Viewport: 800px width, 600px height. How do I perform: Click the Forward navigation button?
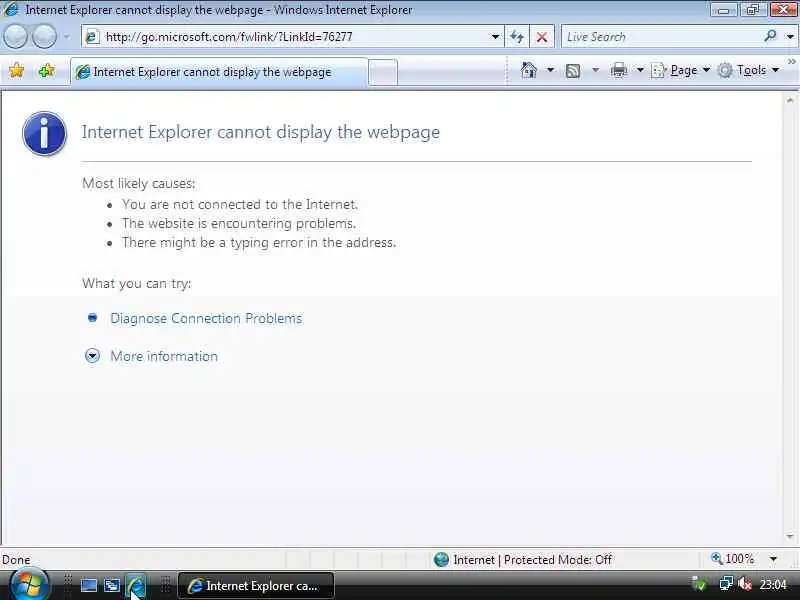pyautogui.click(x=44, y=36)
